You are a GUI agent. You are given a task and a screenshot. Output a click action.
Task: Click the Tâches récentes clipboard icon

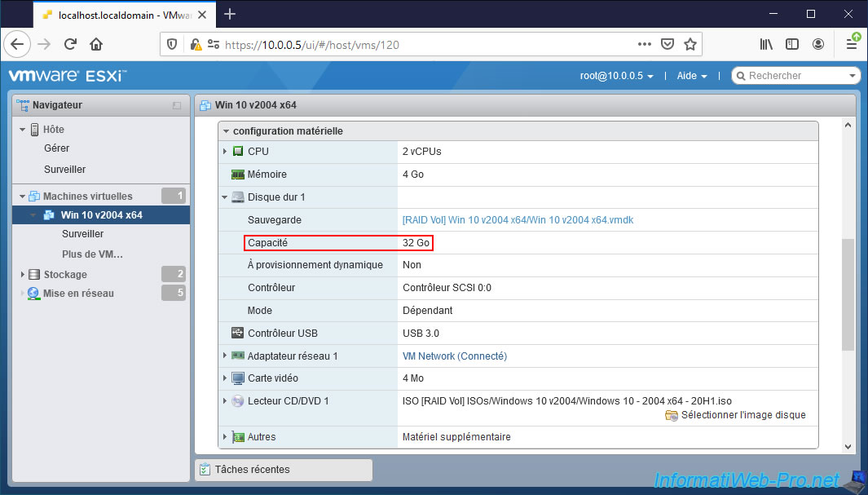[205, 470]
